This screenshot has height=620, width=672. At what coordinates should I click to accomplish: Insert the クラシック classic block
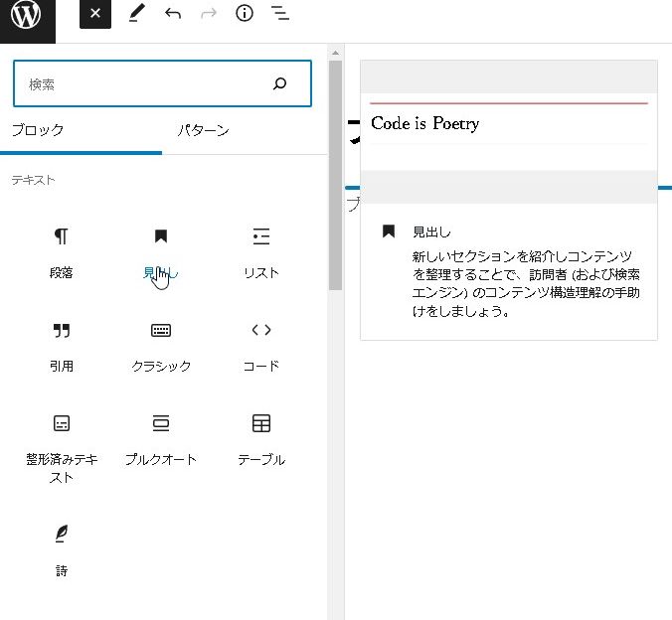[161, 346]
